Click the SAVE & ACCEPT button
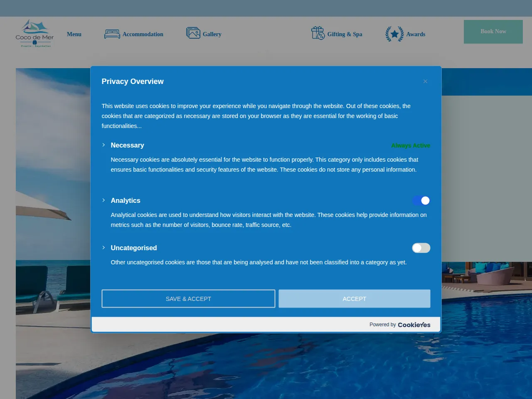Image resolution: width=532 pixels, height=399 pixels. click(188, 299)
